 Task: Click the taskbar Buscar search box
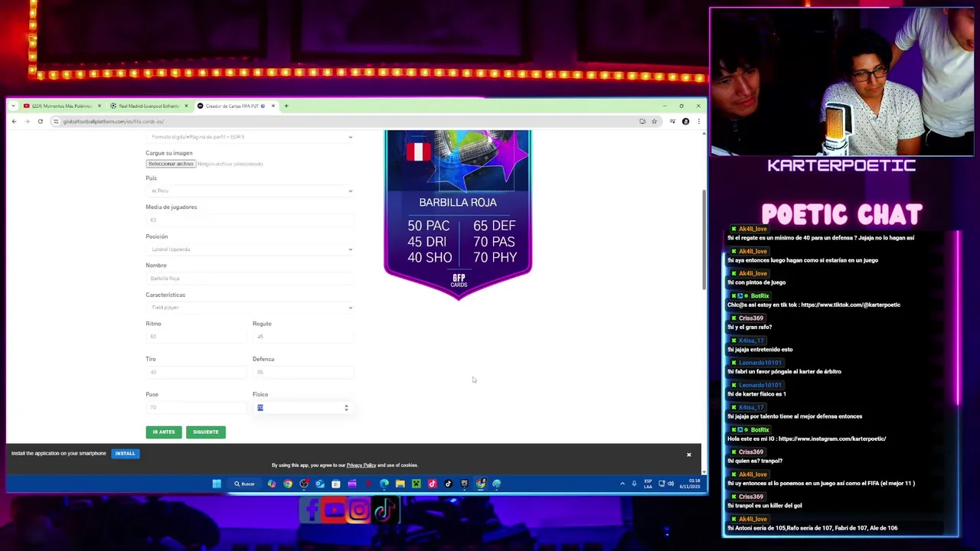pos(245,484)
